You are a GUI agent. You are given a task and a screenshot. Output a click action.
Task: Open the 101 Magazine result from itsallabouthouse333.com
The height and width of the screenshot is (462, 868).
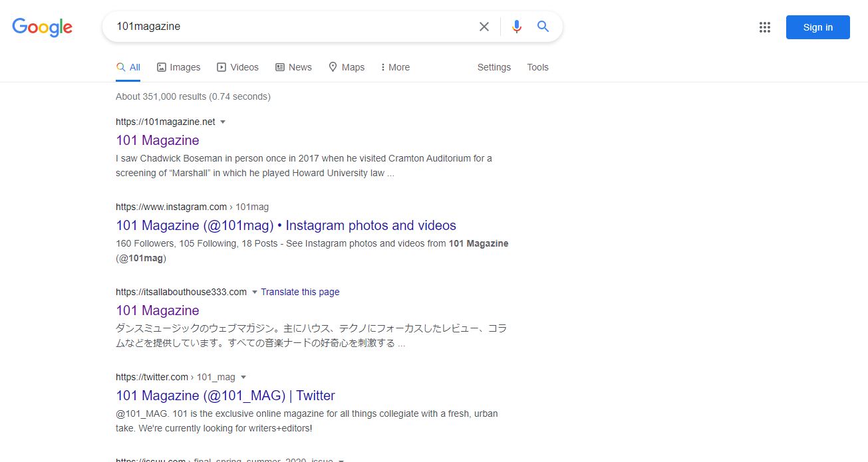click(x=158, y=310)
